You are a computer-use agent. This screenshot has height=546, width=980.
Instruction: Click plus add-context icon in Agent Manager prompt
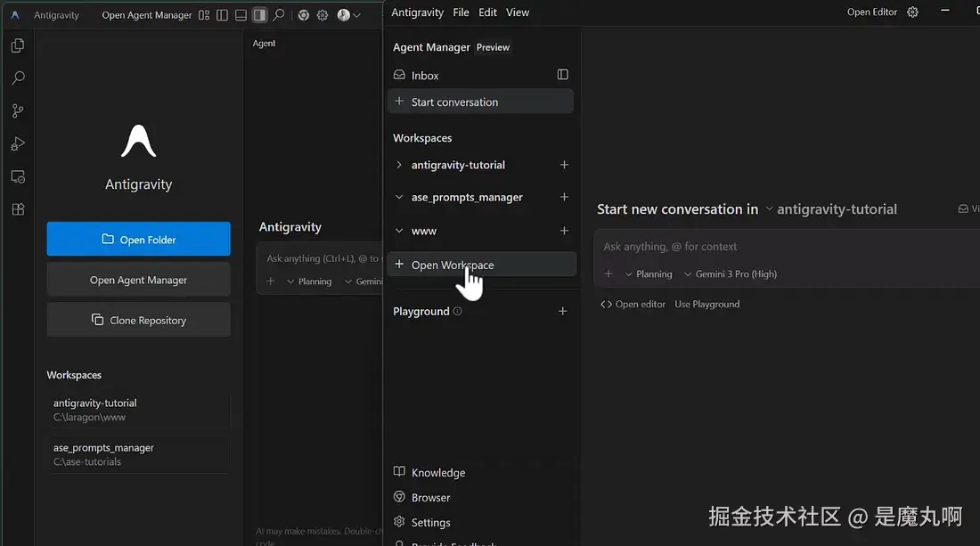tap(608, 273)
